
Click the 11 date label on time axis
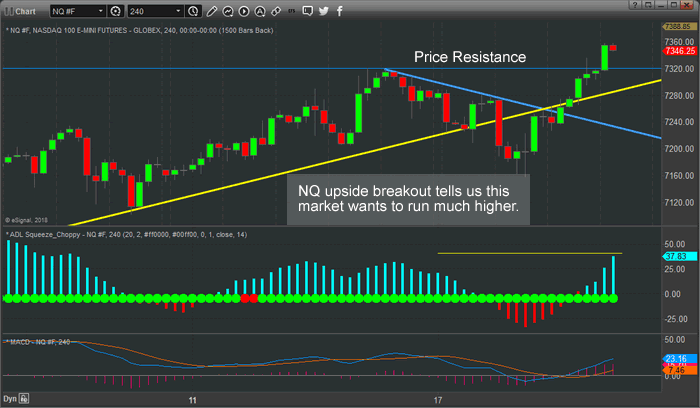pos(192,400)
